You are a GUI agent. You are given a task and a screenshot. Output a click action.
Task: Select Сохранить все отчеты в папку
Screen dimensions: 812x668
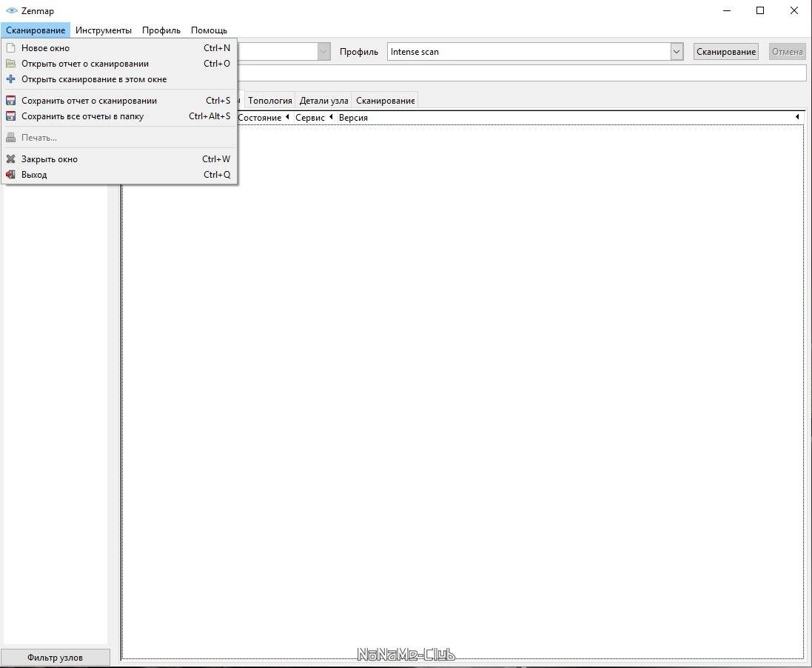[119, 116]
